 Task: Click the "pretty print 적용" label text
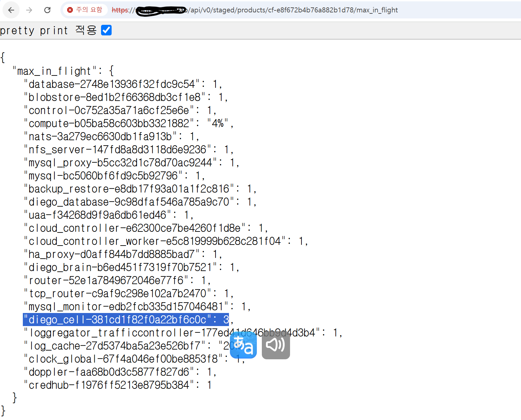(49, 30)
